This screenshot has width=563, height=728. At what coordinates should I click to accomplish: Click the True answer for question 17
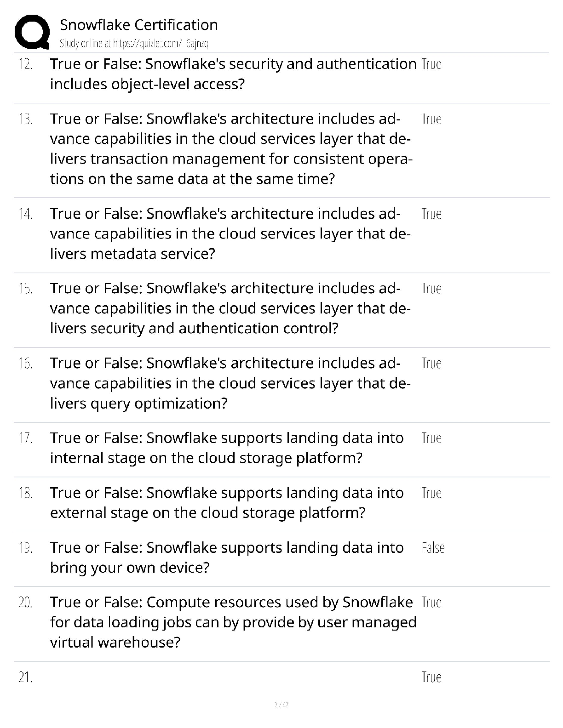(x=431, y=438)
